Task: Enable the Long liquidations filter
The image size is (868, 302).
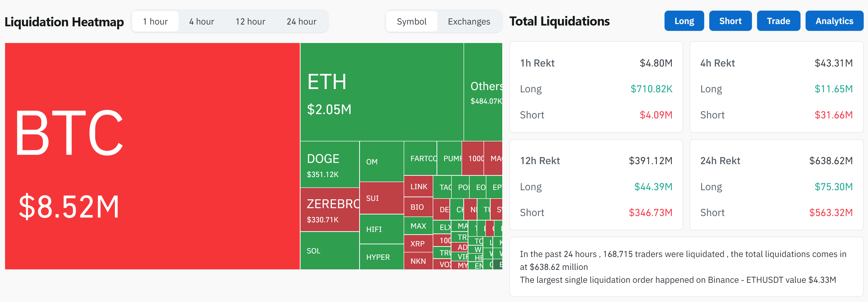Action: point(684,20)
